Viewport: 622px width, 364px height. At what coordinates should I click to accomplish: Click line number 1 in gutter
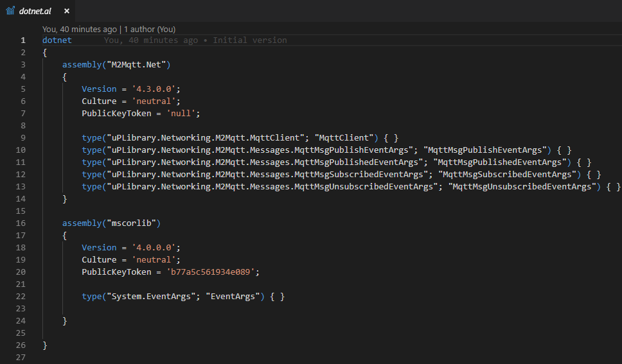(x=23, y=40)
